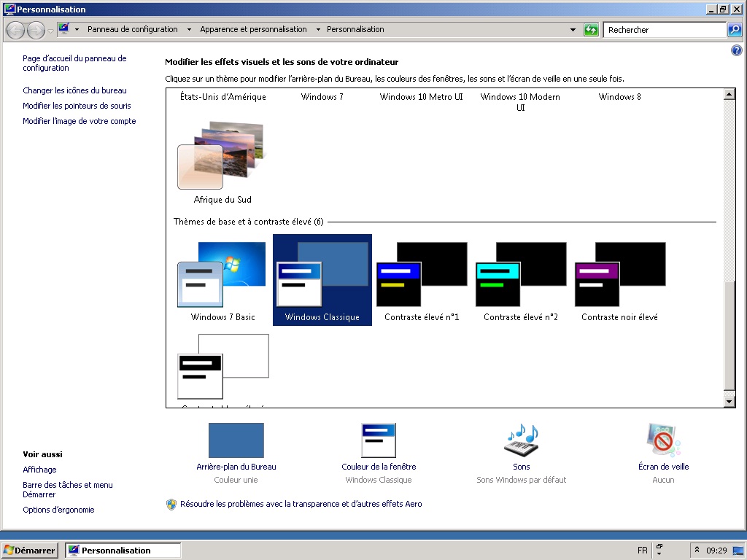Select the Windows 7 Basic theme
This screenshot has height=560, width=747.
click(x=222, y=280)
